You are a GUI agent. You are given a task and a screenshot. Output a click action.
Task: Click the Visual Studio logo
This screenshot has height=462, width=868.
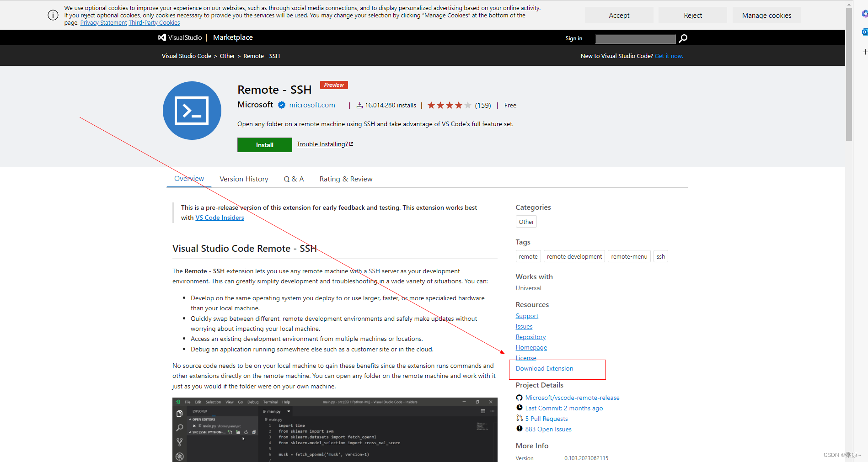pyautogui.click(x=180, y=37)
